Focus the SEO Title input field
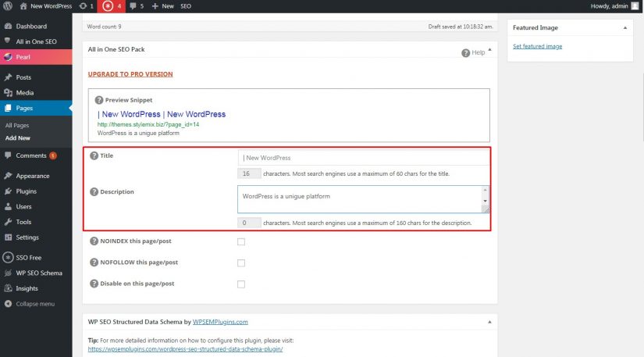Screen dimensions: 644x357 pyautogui.click(x=363, y=158)
